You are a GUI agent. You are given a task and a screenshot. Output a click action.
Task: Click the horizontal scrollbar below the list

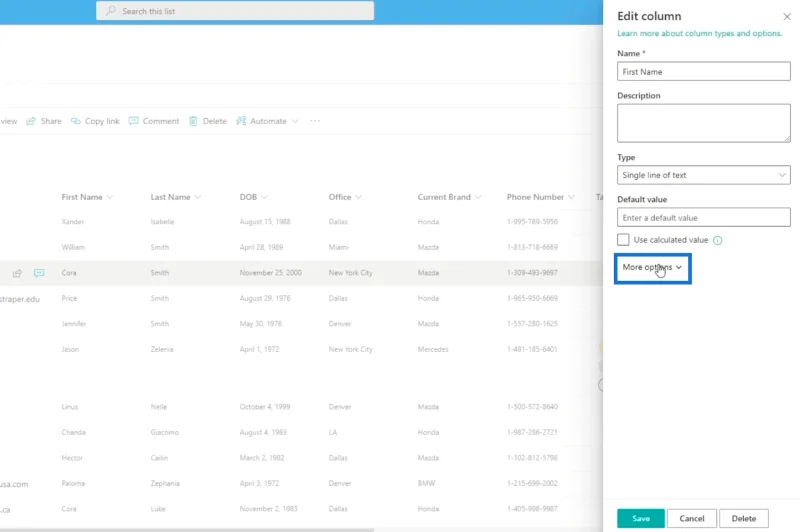click(x=187, y=530)
